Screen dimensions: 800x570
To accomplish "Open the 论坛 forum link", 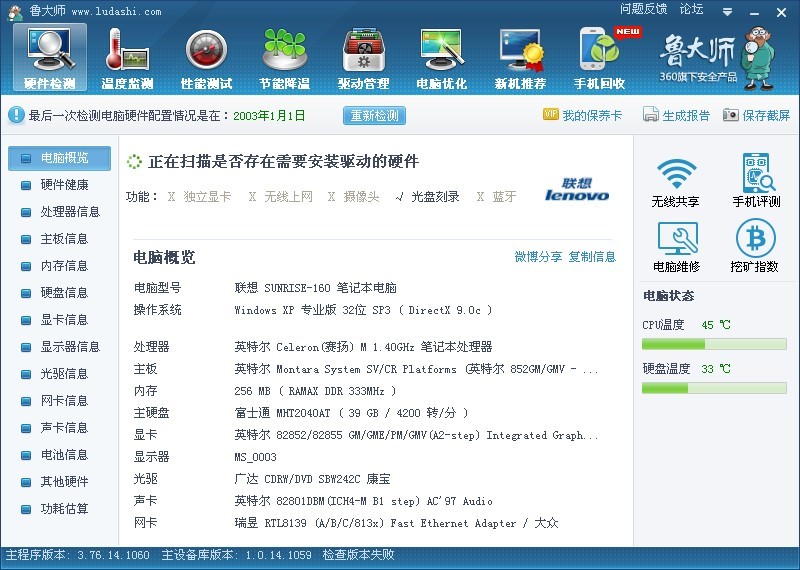I will [x=691, y=9].
